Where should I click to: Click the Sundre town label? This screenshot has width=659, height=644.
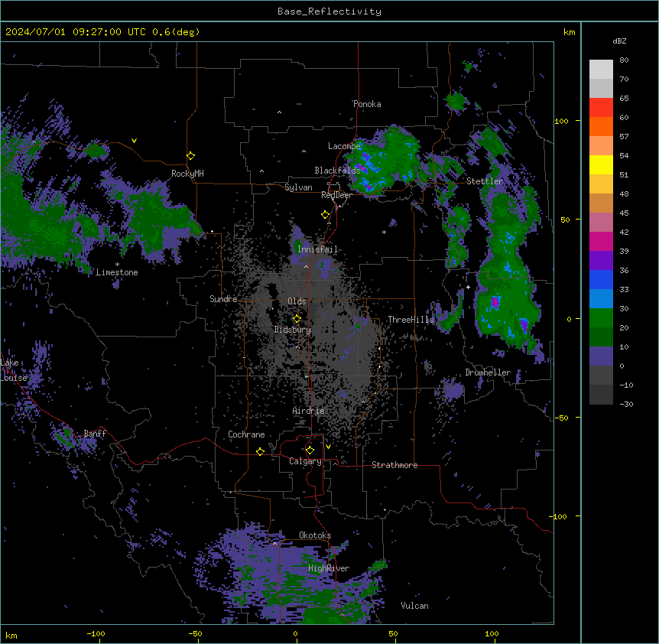(x=223, y=299)
